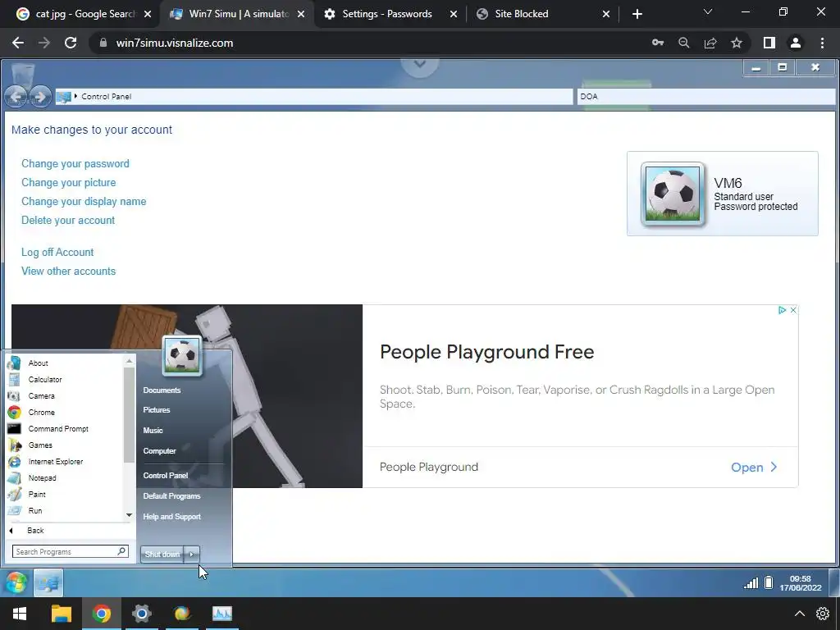
Task: Toggle the browser side panel
Action: (769, 43)
